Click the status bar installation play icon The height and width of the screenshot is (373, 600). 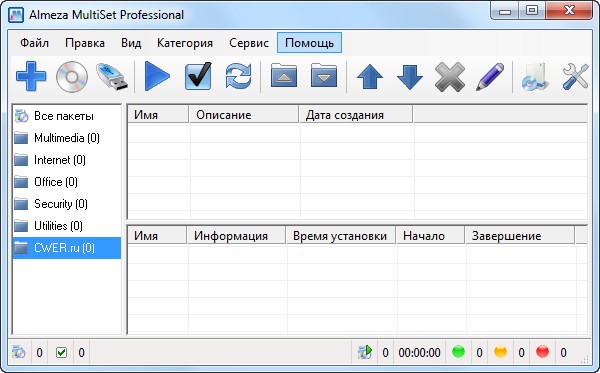coord(365,352)
